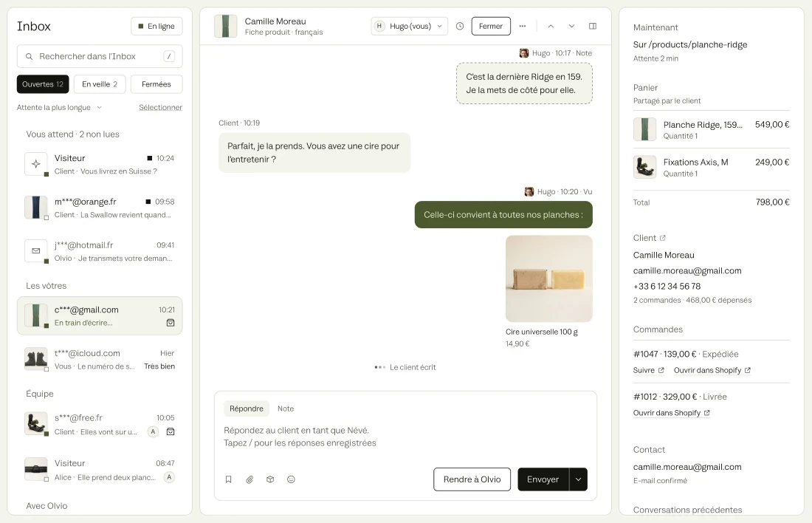This screenshot has width=812, height=523.
Task: Open the s***@free.fr conversation
Action: pyautogui.click(x=100, y=424)
